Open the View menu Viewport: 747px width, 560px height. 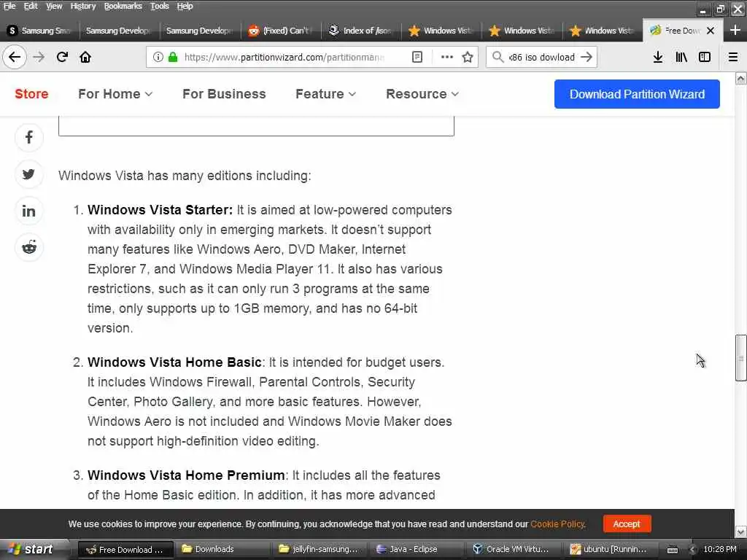[x=54, y=6]
